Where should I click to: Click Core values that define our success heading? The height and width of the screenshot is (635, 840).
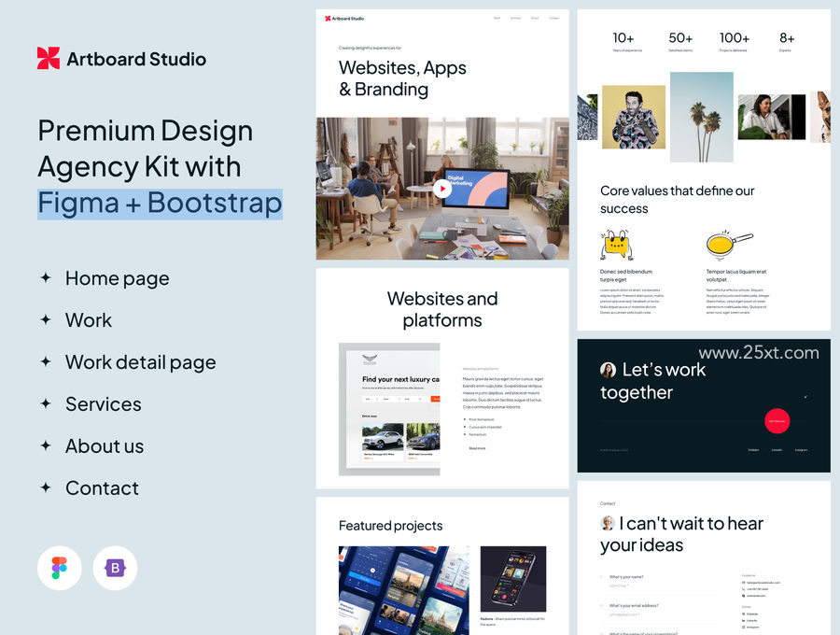(x=678, y=199)
